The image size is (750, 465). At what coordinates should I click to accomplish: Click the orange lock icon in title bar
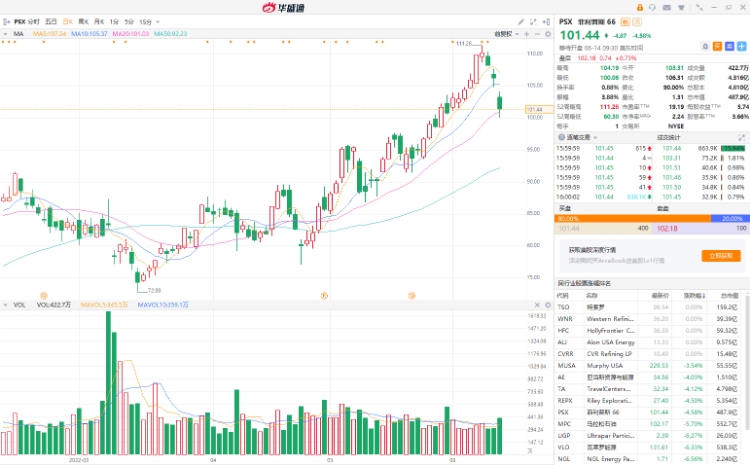click(x=640, y=8)
